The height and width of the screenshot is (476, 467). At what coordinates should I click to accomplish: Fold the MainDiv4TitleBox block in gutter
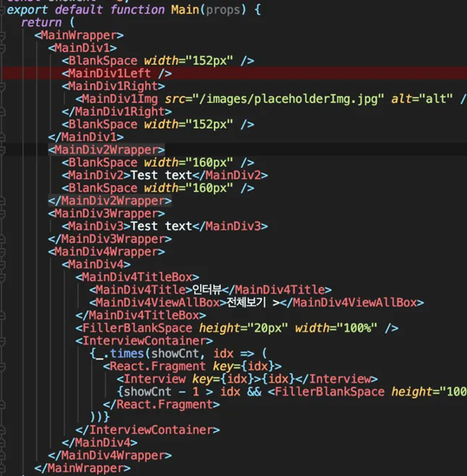tap(3, 277)
